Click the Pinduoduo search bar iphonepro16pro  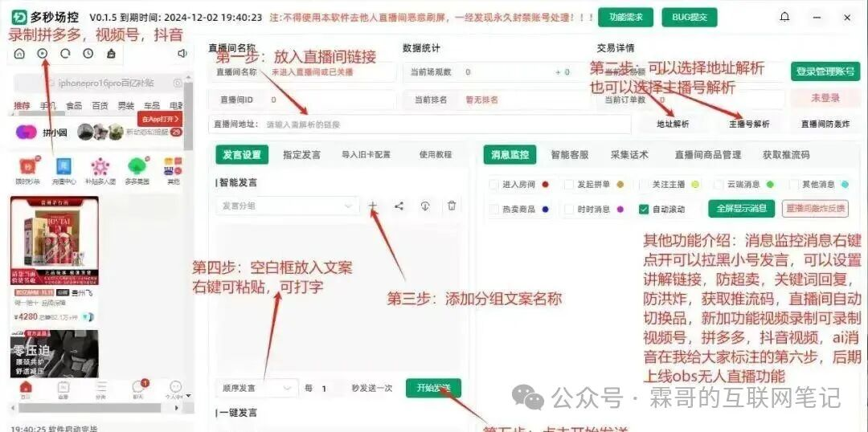point(98,84)
